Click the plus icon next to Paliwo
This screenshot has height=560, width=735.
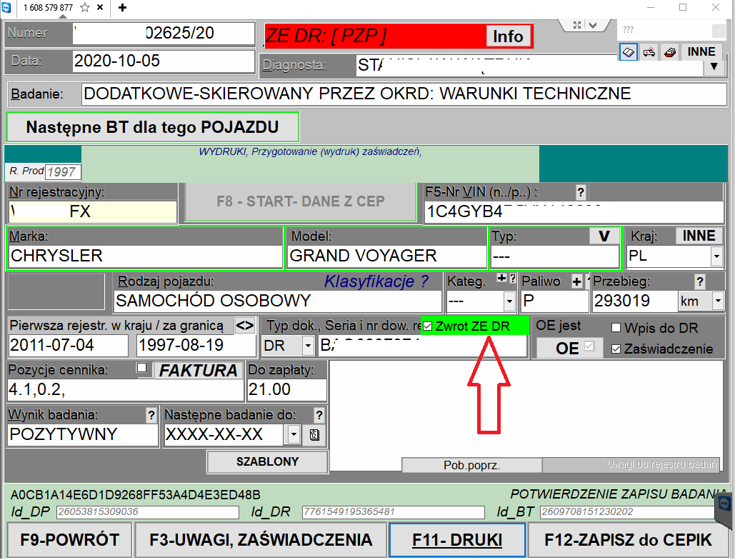576,281
